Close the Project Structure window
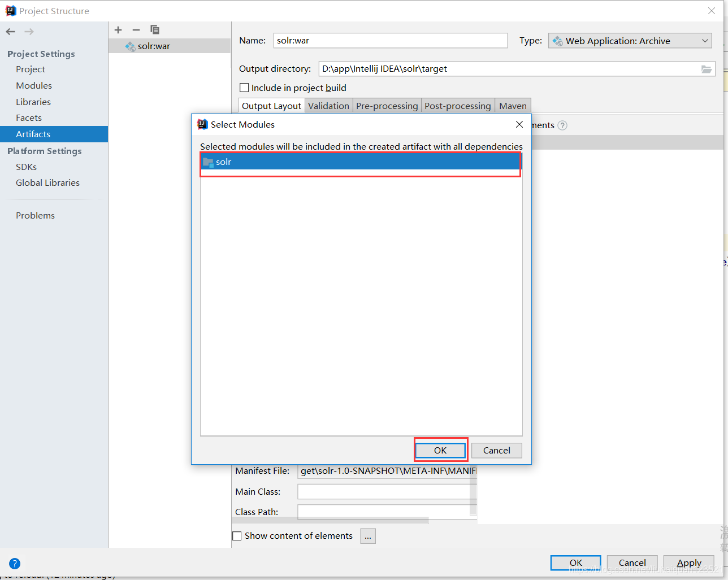Screen dimensions: 728x580 (712, 11)
